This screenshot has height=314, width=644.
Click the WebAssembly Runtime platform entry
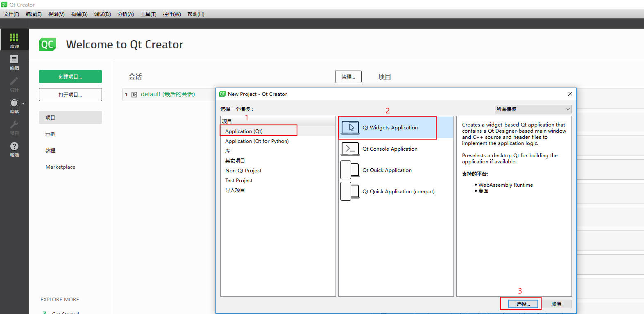506,185
